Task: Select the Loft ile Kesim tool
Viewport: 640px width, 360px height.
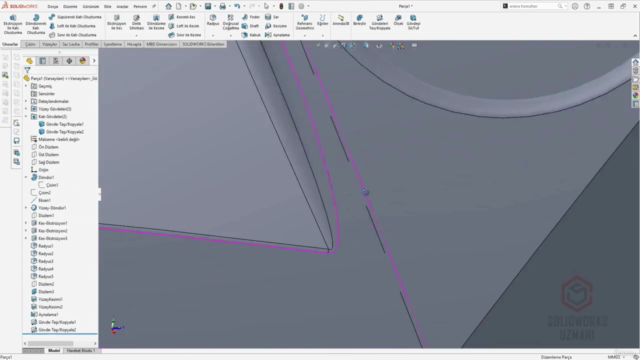Action: point(184,26)
